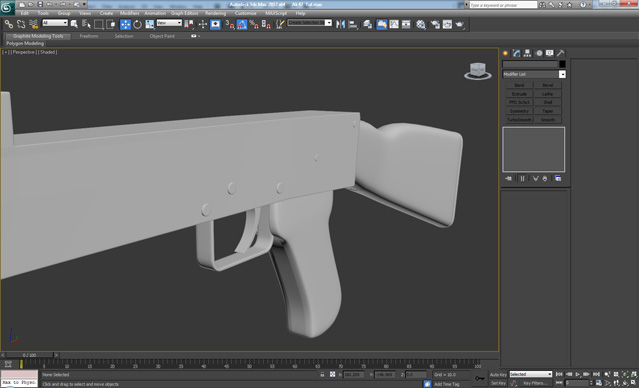Click the Select and Manipulate icon

pyautogui.click(x=203, y=24)
